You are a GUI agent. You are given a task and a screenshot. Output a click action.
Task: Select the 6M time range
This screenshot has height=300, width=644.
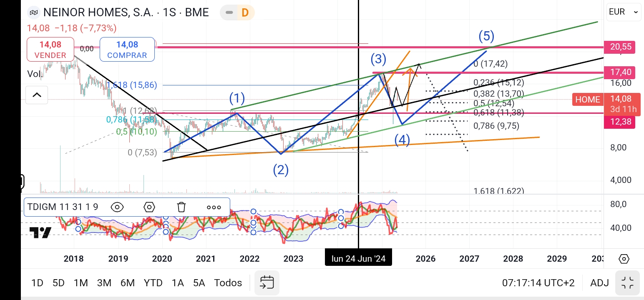pyautogui.click(x=127, y=283)
